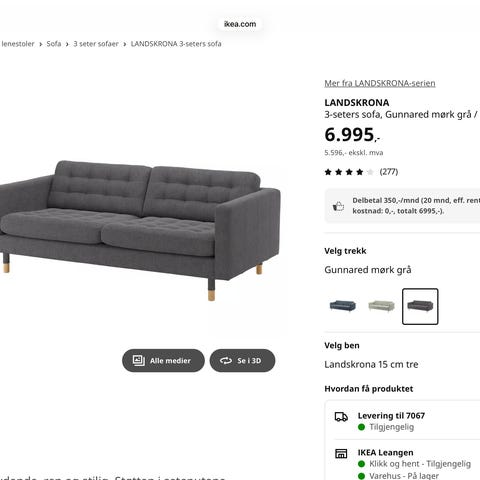Go to Sofa breadcrumb

(x=54, y=44)
